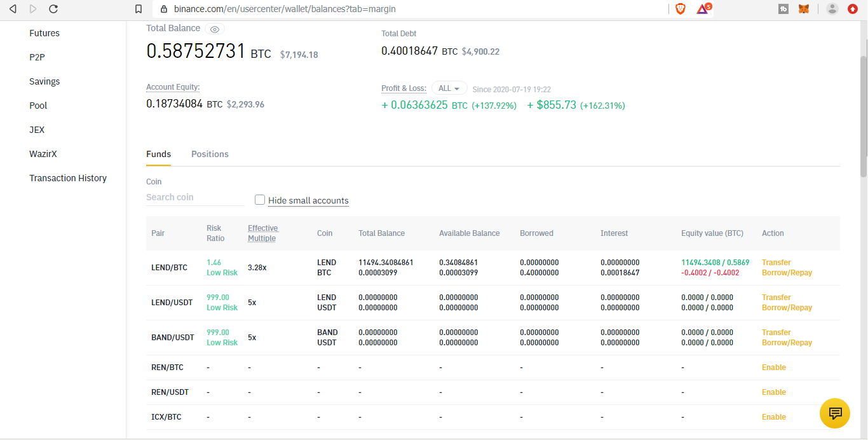The width and height of the screenshot is (868, 440).
Task: Click Risk Ratio column header
Action: point(215,233)
